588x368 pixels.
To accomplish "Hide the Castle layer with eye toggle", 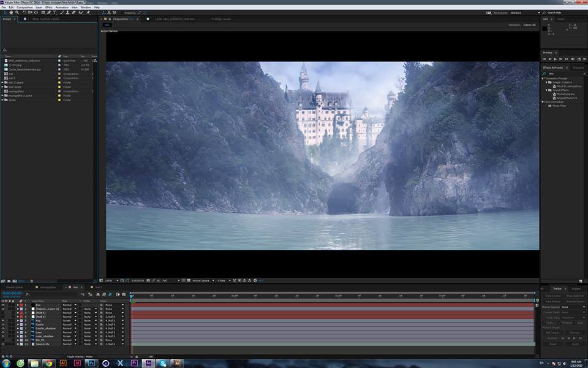I will (2, 324).
